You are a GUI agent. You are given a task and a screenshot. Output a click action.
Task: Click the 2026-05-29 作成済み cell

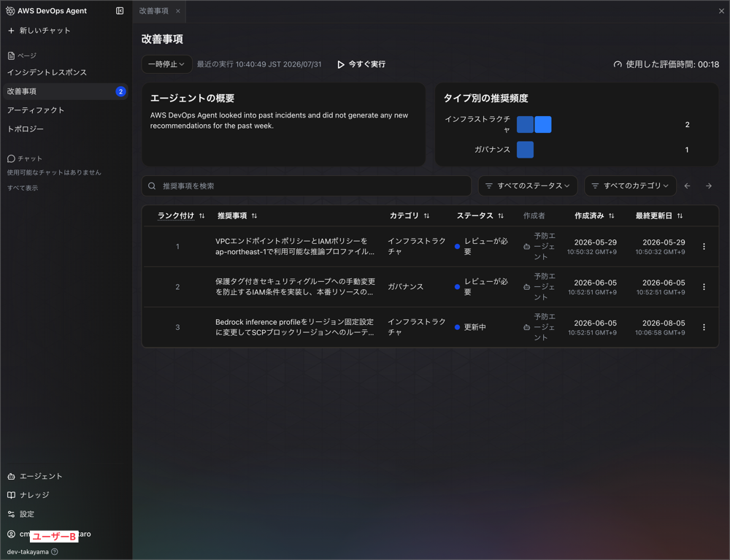[x=592, y=246]
